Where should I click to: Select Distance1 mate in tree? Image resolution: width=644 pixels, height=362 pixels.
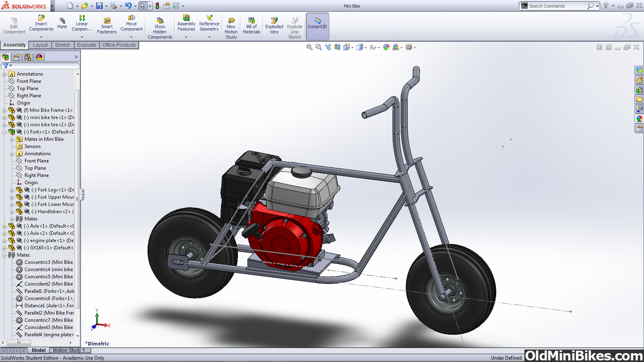coord(45,306)
